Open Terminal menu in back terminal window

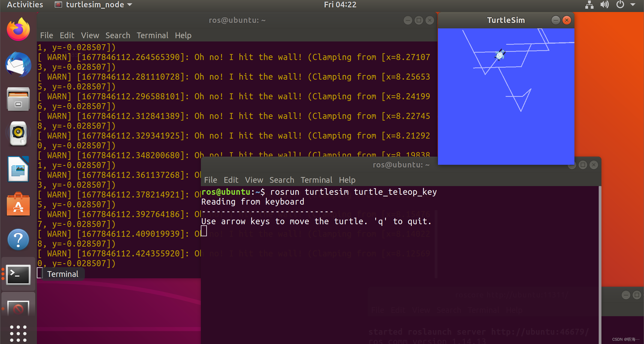[x=152, y=35]
